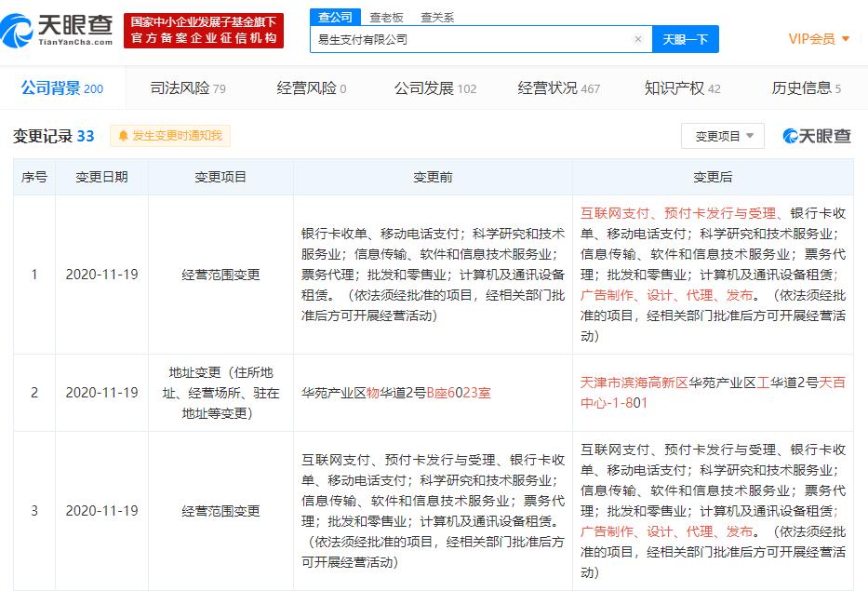The height and width of the screenshot is (591, 868).
Task: Open the 公司背景 200 tab
Action: click(x=62, y=87)
